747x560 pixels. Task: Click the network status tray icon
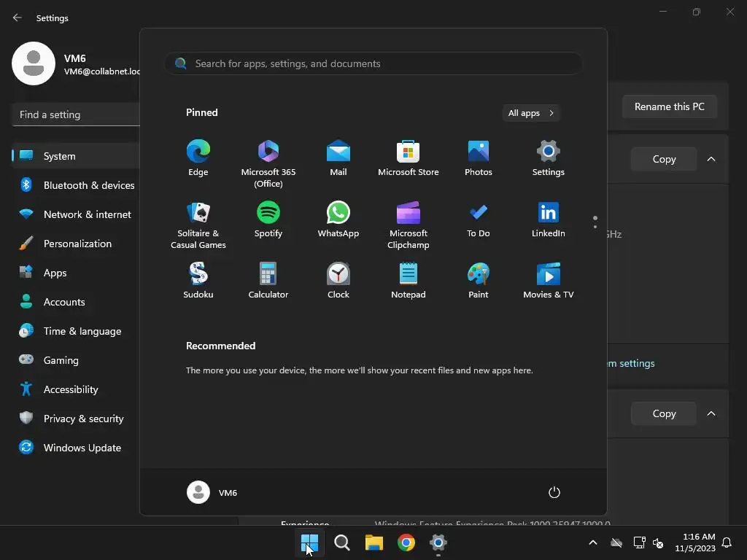639,542
